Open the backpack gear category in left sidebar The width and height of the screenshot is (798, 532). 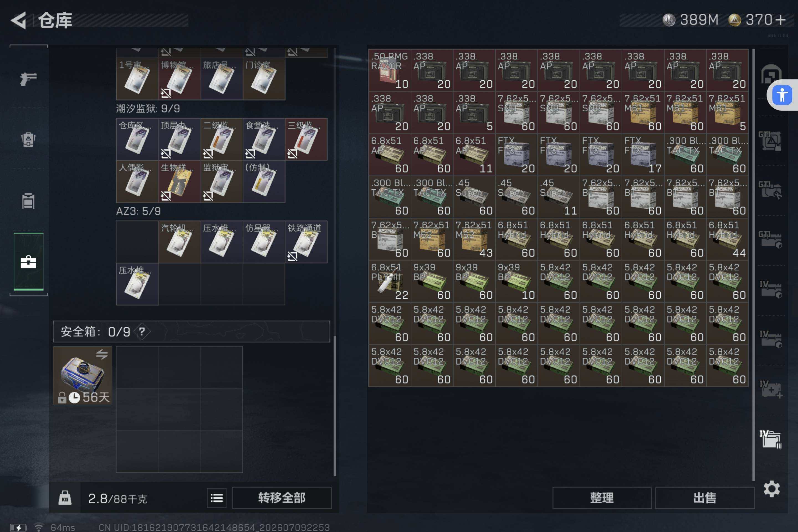tap(29, 139)
